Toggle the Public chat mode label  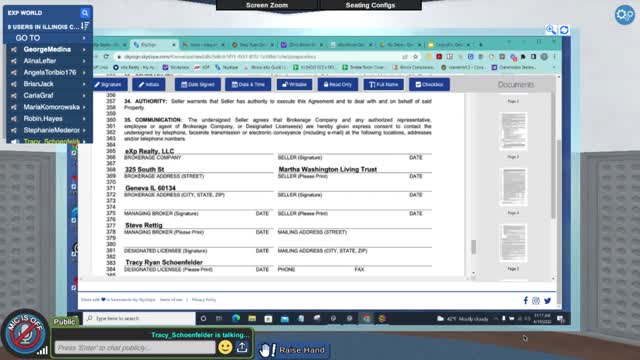coord(64,322)
